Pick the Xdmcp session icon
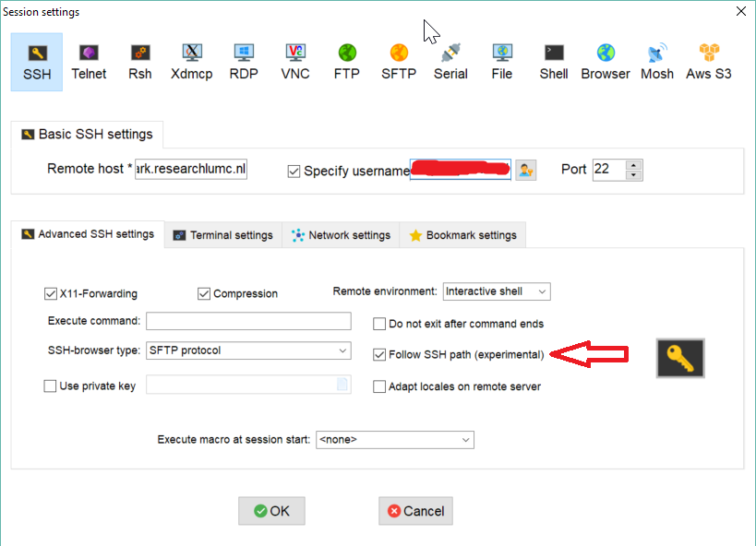 pyautogui.click(x=192, y=62)
